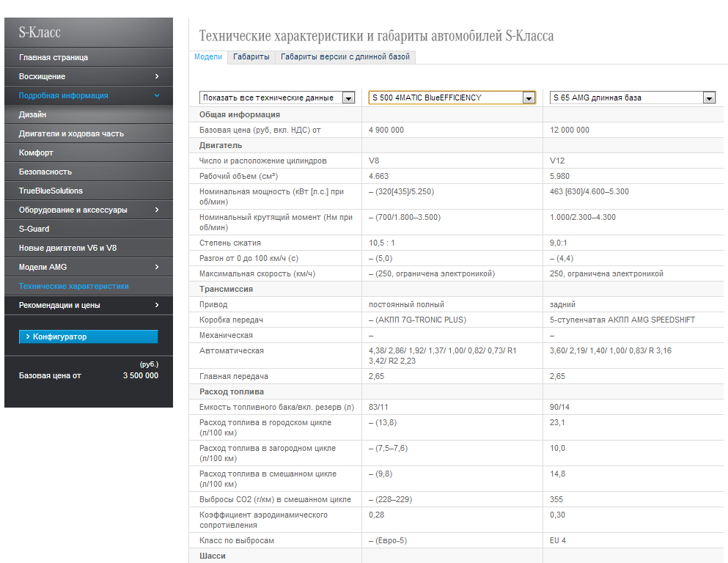Expand Оборудование и аксессуары arrow
728x563 pixels.
[x=157, y=210]
